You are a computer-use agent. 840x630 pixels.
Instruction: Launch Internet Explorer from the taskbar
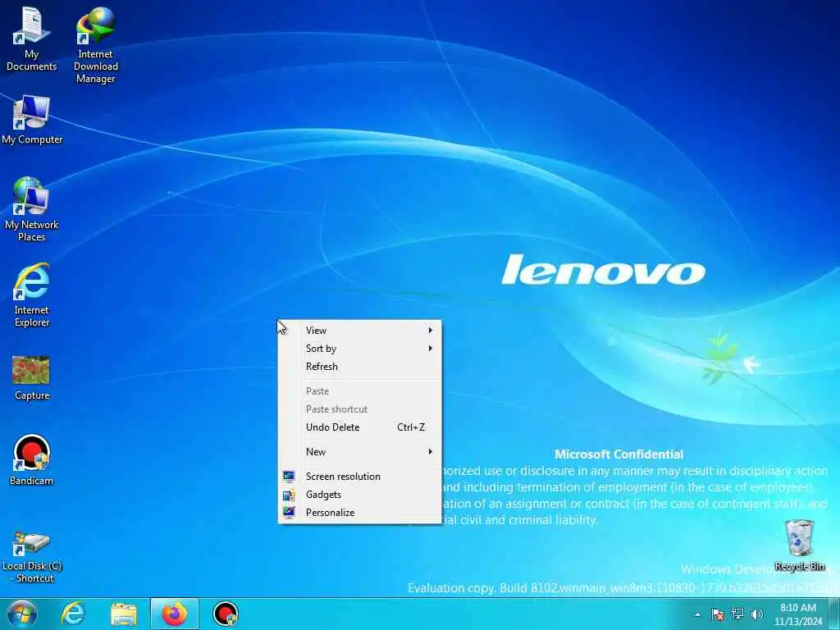coord(73,614)
